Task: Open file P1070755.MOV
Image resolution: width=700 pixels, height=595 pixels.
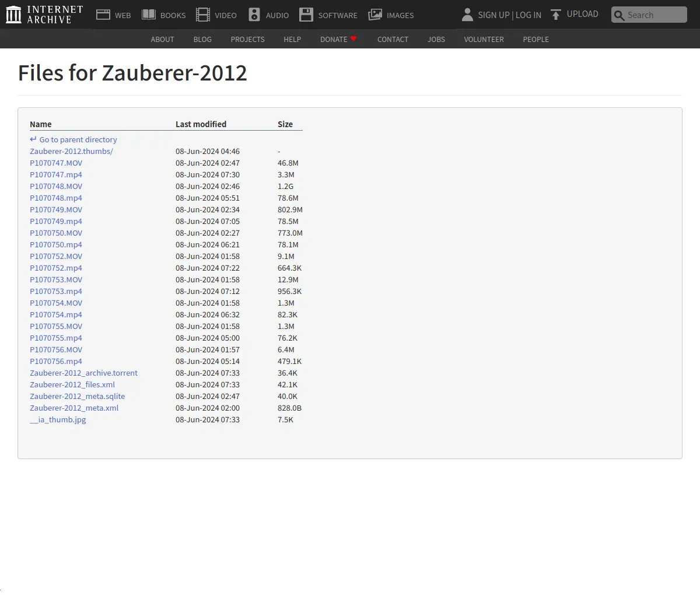Action: 56,326
